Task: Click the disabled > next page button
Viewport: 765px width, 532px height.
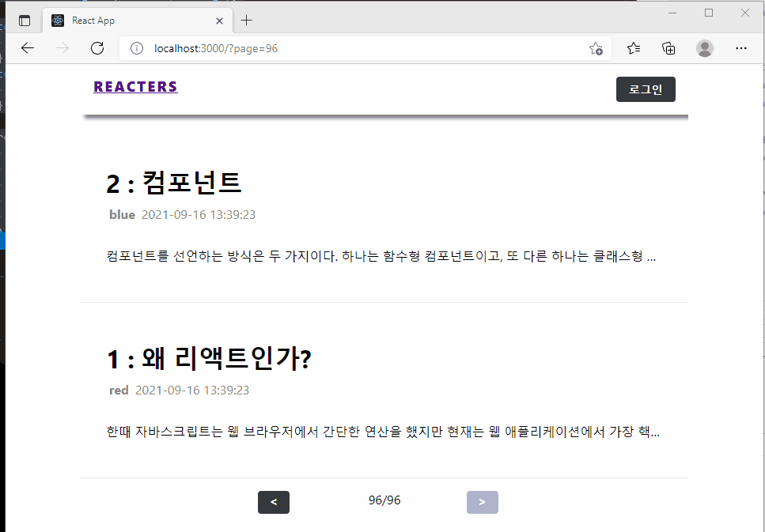Action: point(483,502)
